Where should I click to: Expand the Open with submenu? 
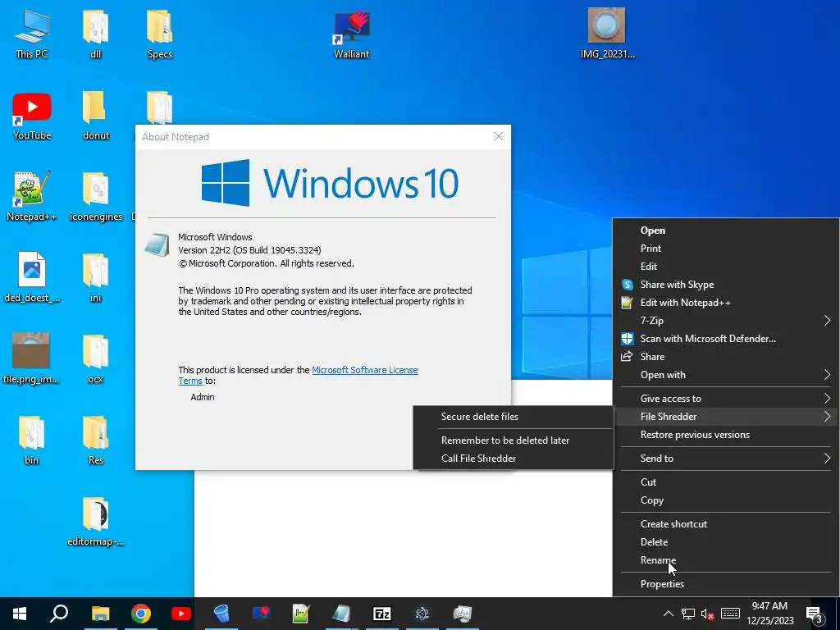[726, 375]
